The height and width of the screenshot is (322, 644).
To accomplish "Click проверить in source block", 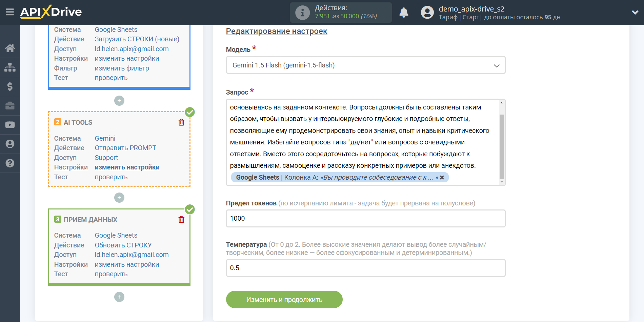I will pos(111,78).
